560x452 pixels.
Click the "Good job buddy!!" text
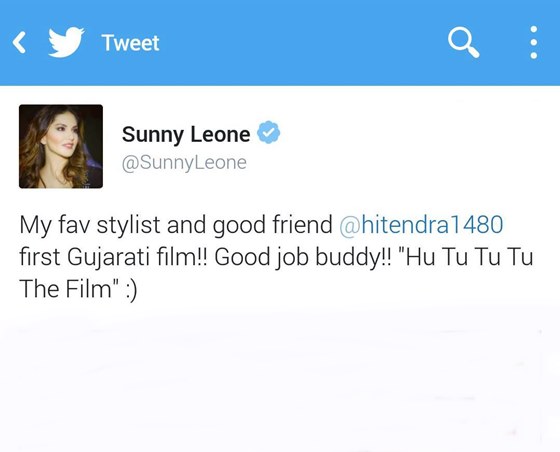click(303, 258)
